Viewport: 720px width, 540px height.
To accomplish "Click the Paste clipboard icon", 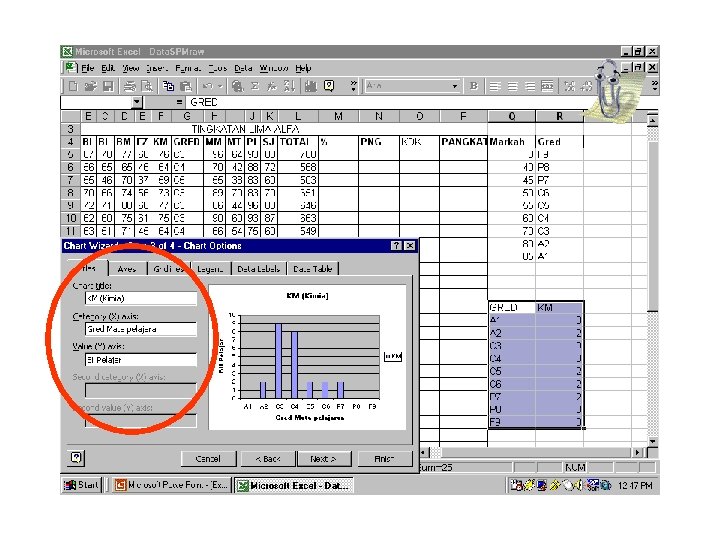I will [186, 86].
